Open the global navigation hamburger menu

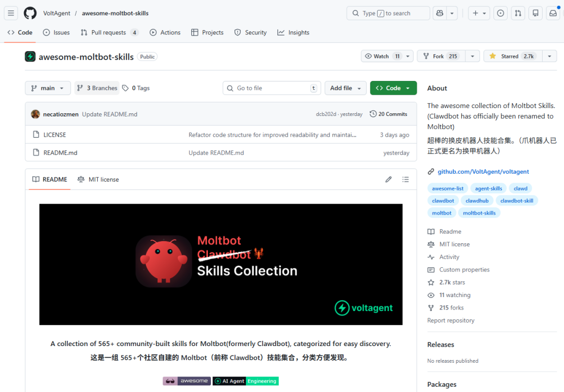point(11,13)
